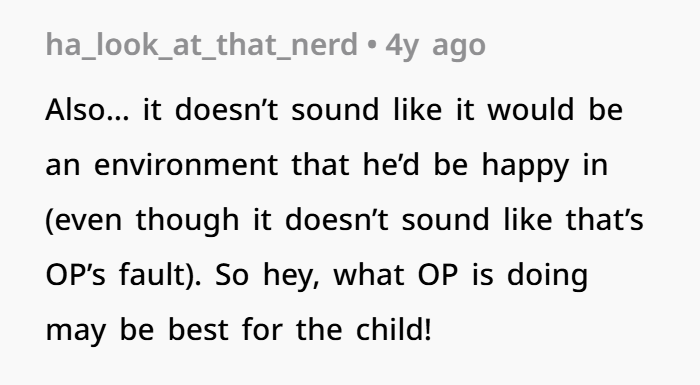This screenshot has width=700, height=385.
Task: Click the word "doing" ending the fourth line
Action: tap(547, 276)
